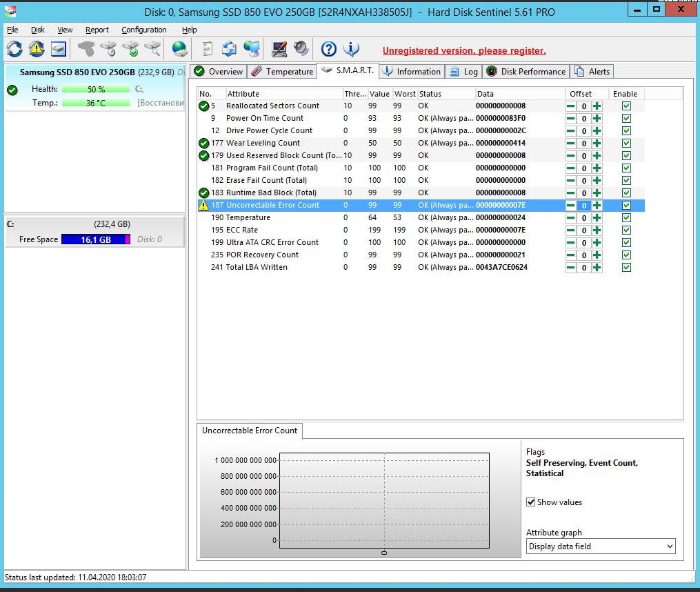The image size is (700, 592).
Task: Open the report document toolbar icon
Action: pos(207,49)
